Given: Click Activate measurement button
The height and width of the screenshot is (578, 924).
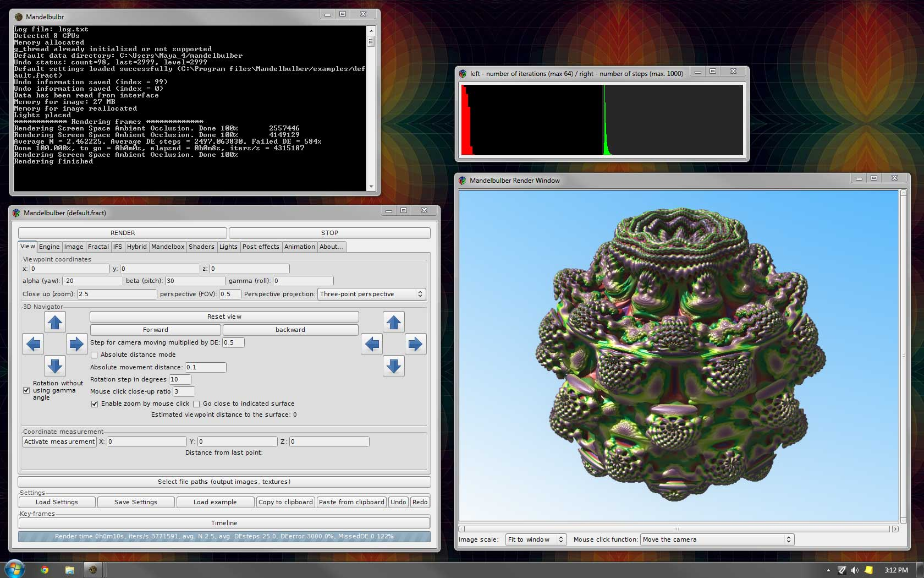Looking at the screenshot, I should 59,441.
